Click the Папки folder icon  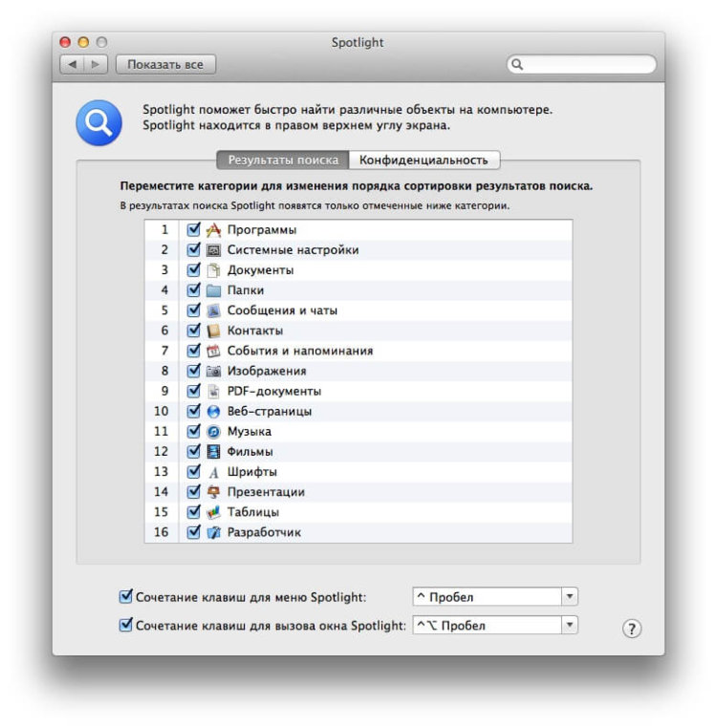[x=213, y=290]
